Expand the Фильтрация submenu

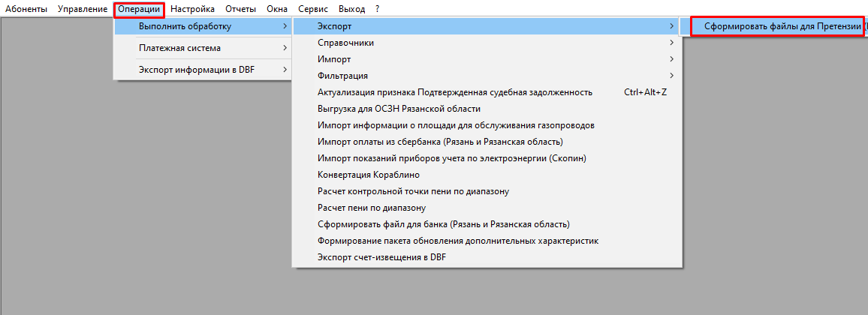[342, 76]
